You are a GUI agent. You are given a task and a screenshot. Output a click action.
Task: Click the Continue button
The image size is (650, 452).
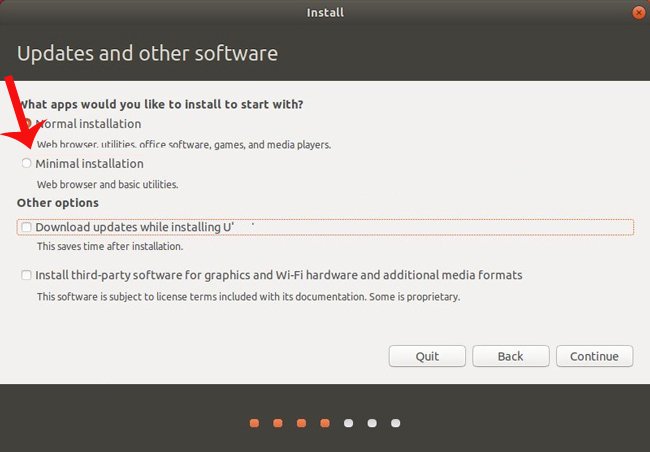[x=594, y=356]
